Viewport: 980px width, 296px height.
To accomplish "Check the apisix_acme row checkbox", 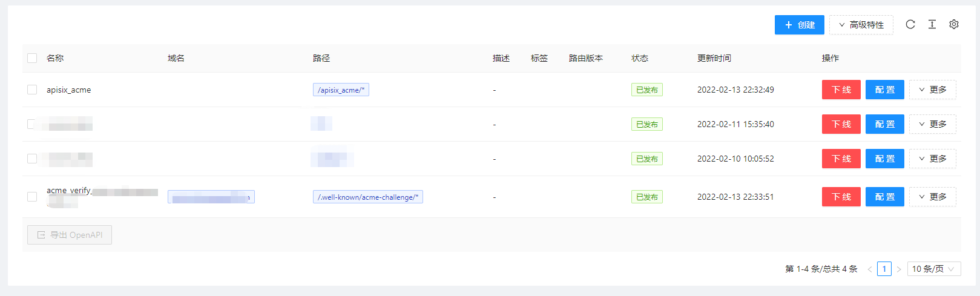I will (32, 90).
